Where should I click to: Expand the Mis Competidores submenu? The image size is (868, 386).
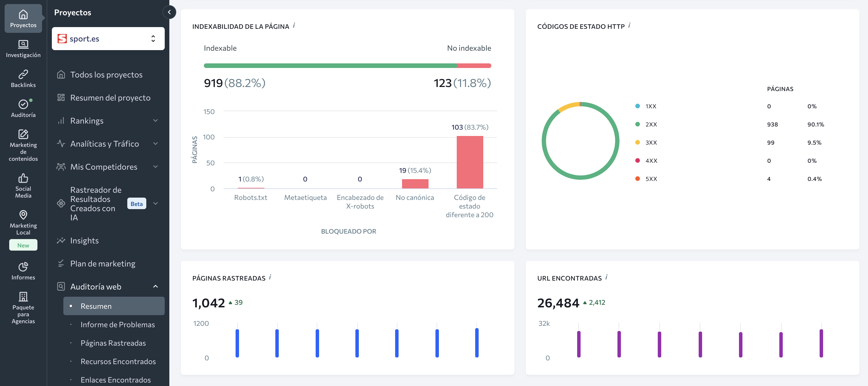coord(155,167)
